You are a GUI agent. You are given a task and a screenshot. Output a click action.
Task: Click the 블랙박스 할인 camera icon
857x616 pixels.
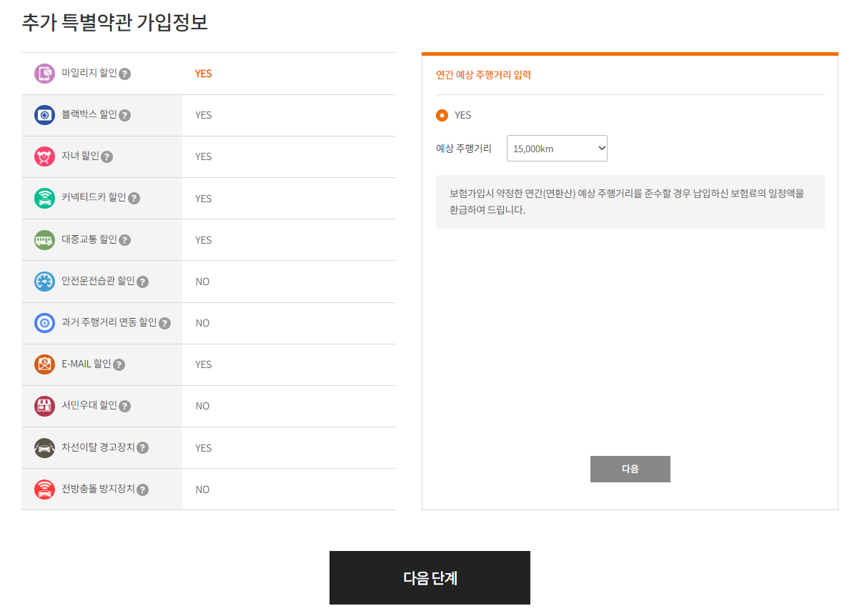click(x=44, y=115)
